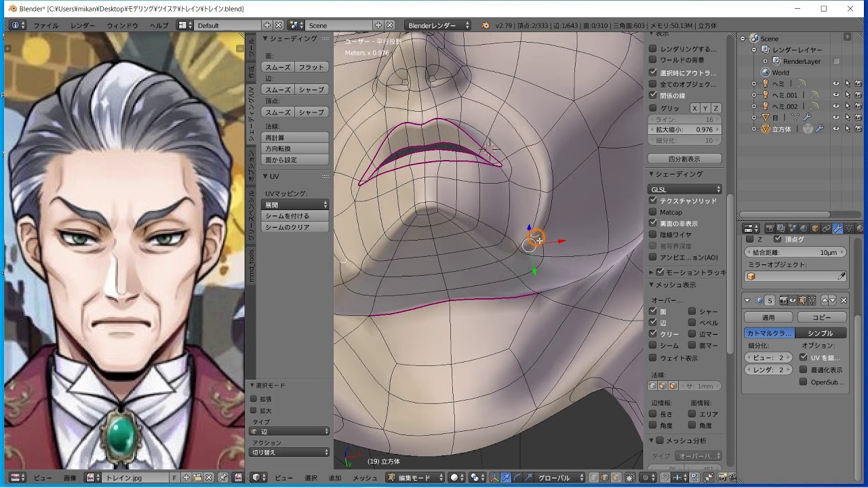The height and width of the screenshot is (488, 868).
Task: Open the Modifiers wrench properties tab
Action: click(837, 228)
